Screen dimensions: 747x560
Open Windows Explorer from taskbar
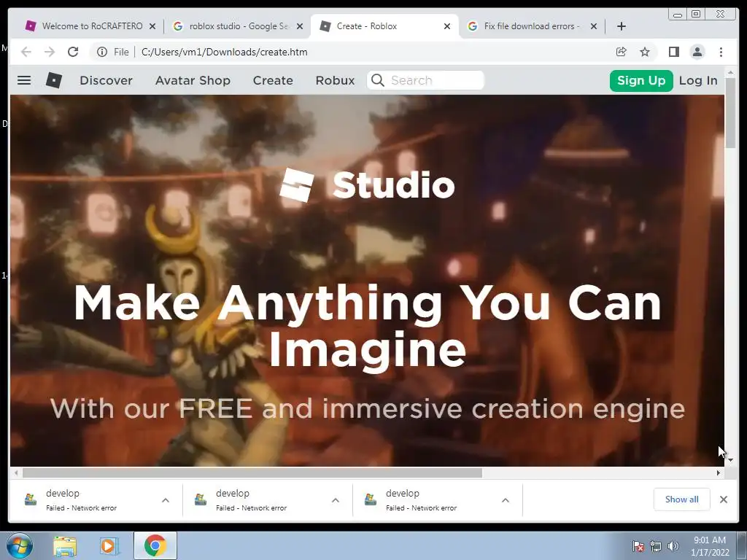[65, 546]
